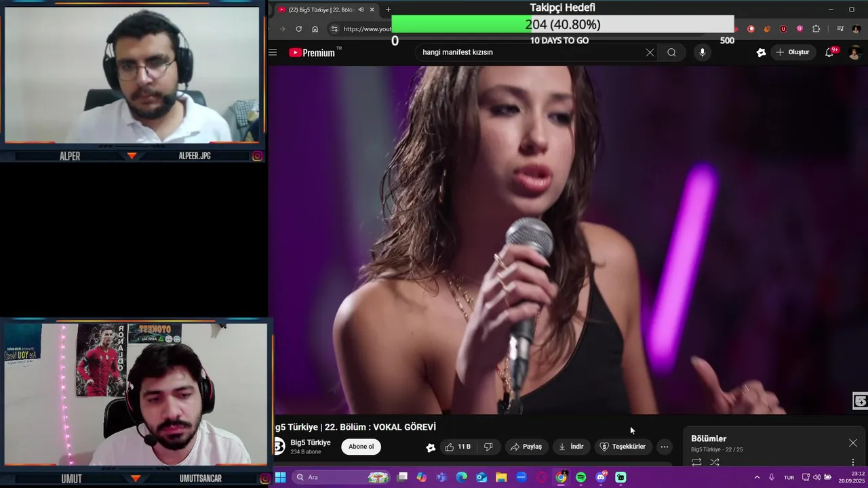Click the playing video area

[x=568, y=239]
